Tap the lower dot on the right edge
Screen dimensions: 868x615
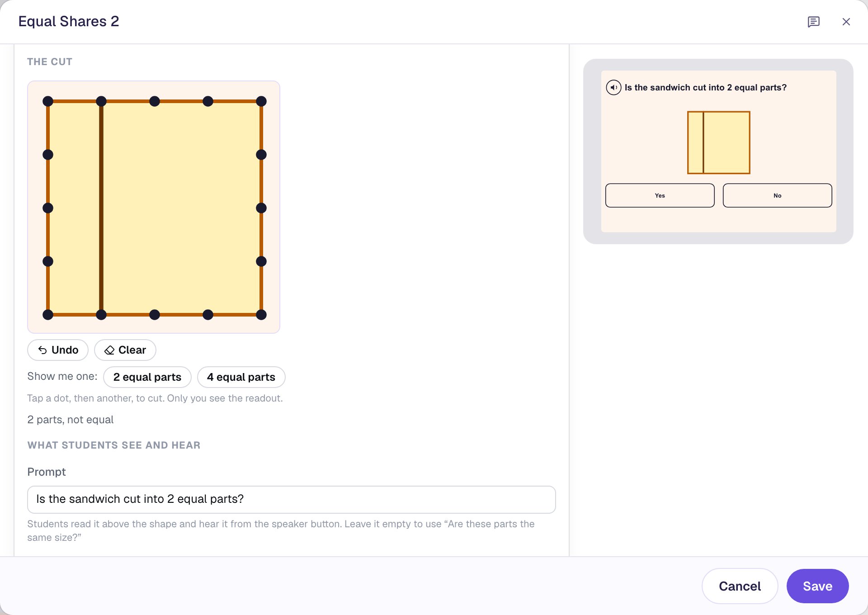click(261, 261)
